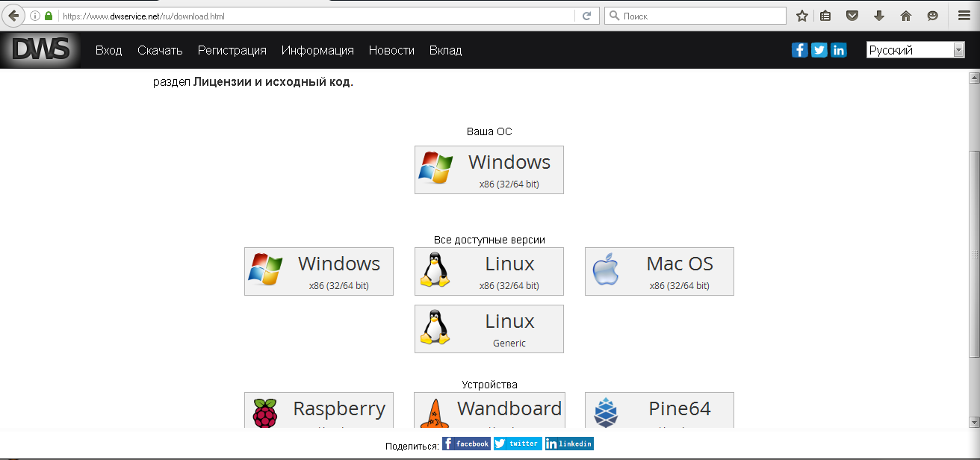Select Pine64 device download
Screen dimensions: 980x460
(x=660, y=411)
